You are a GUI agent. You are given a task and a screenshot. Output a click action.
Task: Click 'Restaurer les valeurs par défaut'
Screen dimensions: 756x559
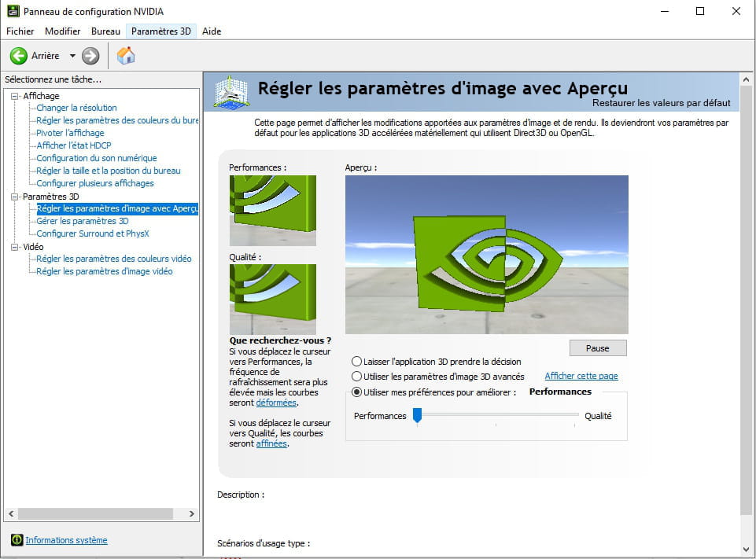tap(661, 103)
